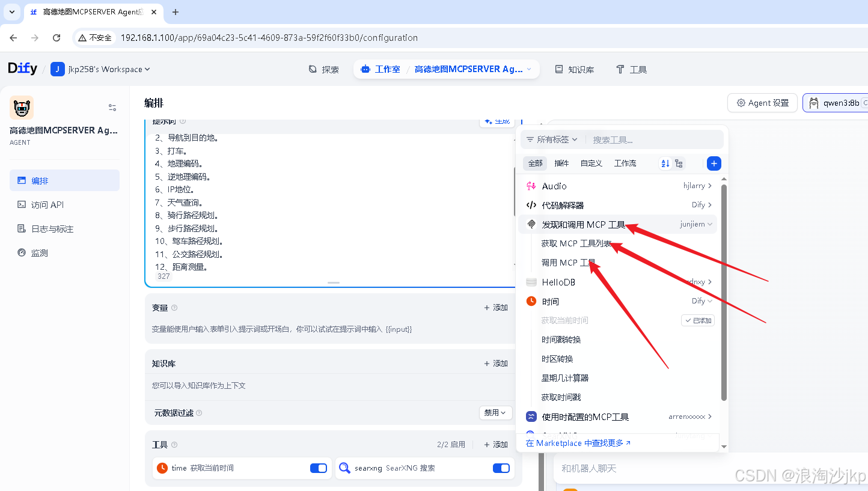Go to 访问 API in sidebar
The height and width of the screenshot is (491, 868).
(x=64, y=205)
